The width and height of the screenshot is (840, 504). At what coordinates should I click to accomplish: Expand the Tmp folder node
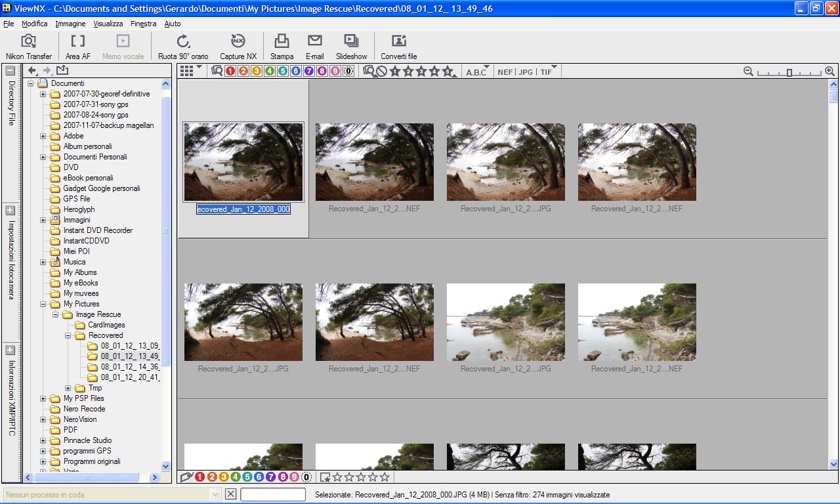68,388
